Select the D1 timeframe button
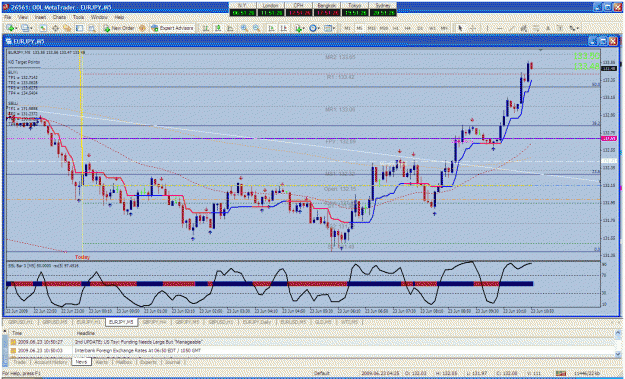This screenshot has height=379, width=625. coord(420,28)
